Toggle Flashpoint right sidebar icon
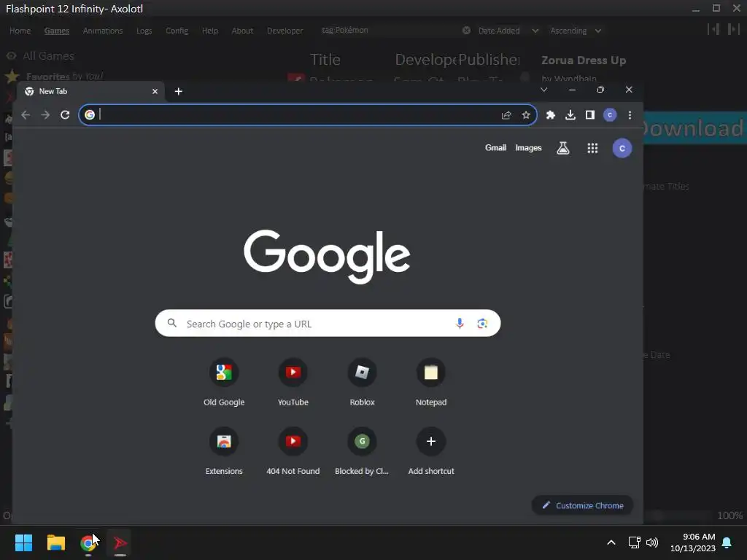 [733, 29]
